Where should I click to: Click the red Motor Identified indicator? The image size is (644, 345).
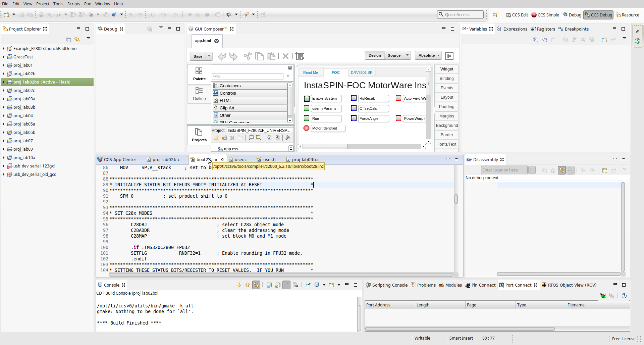[x=306, y=128]
